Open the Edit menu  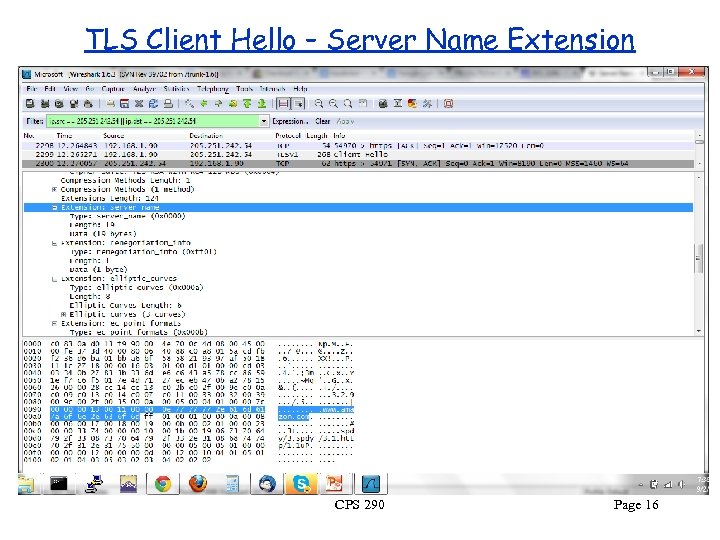50,89
